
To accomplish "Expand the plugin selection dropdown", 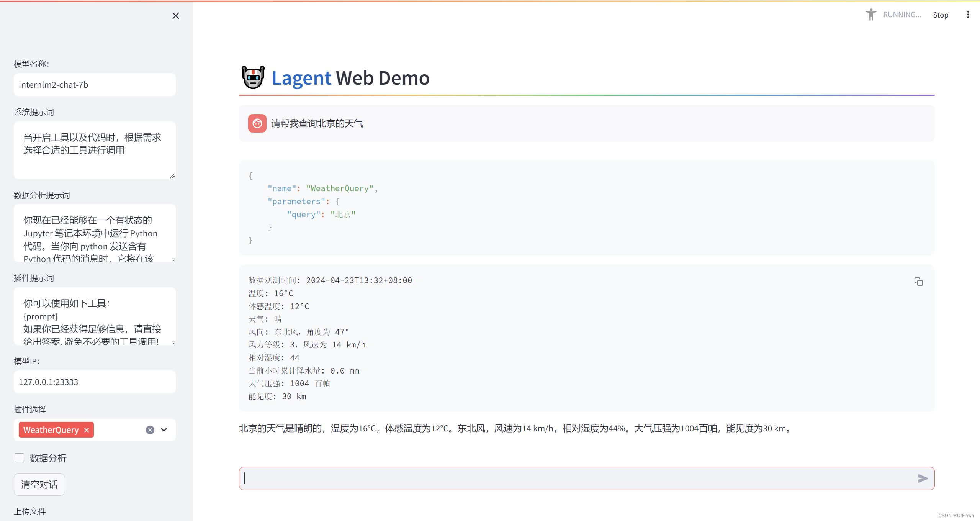I will 164,430.
